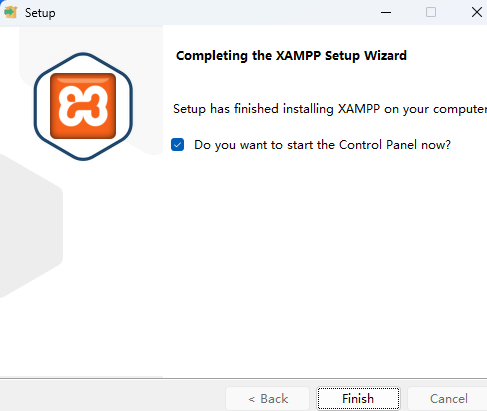This screenshot has width=487, height=411.
Task: Click the orange XAMPP logo
Action: pyautogui.click(x=83, y=106)
